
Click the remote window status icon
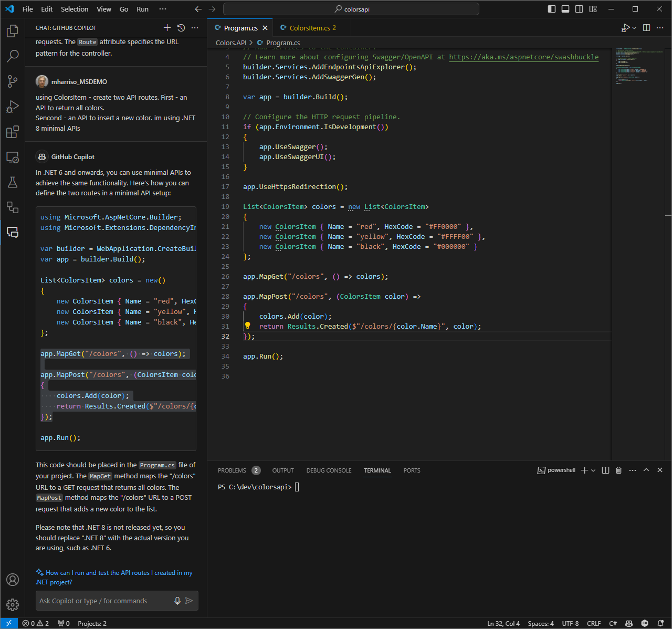coord(9,623)
